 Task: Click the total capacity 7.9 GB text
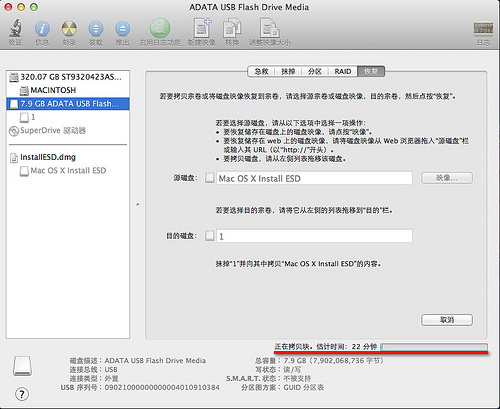click(333, 361)
